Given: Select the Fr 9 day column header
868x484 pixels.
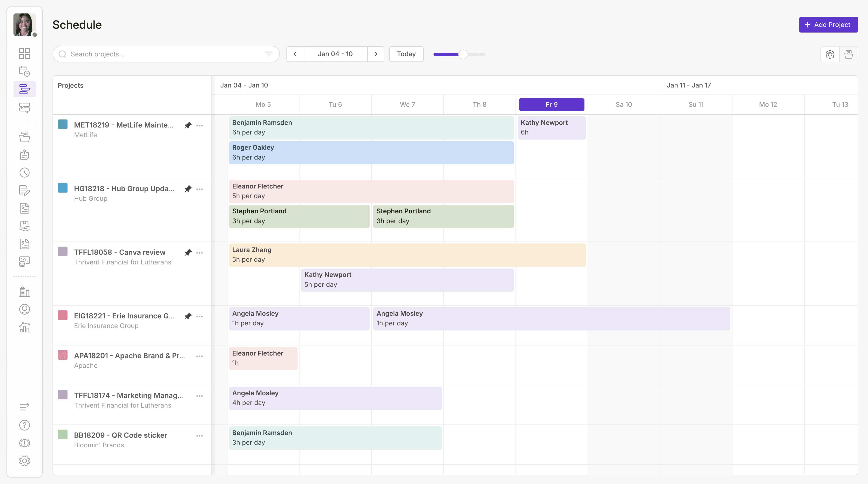Looking at the screenshot, I should click(x=551, y=104).
